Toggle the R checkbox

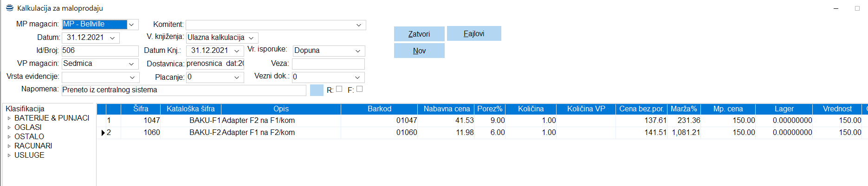click(339, 89)
